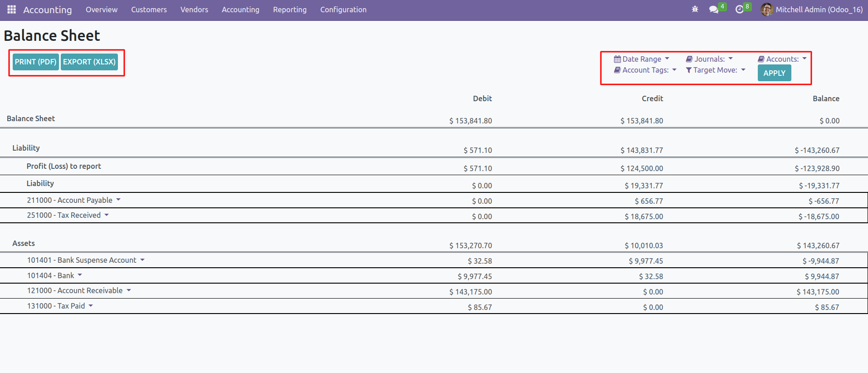Viewport: 868px width, 373px height.
Task: Click the book icon beside Journals
Action: [x=689, y=59]
